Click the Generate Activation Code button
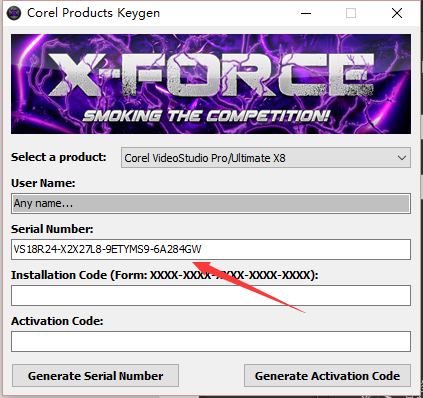This screenshot has width=423, height=398. tap(327, 376)
